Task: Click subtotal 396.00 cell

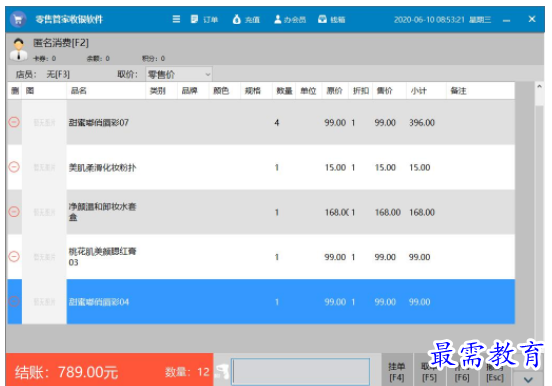Action: coord(422,123)
